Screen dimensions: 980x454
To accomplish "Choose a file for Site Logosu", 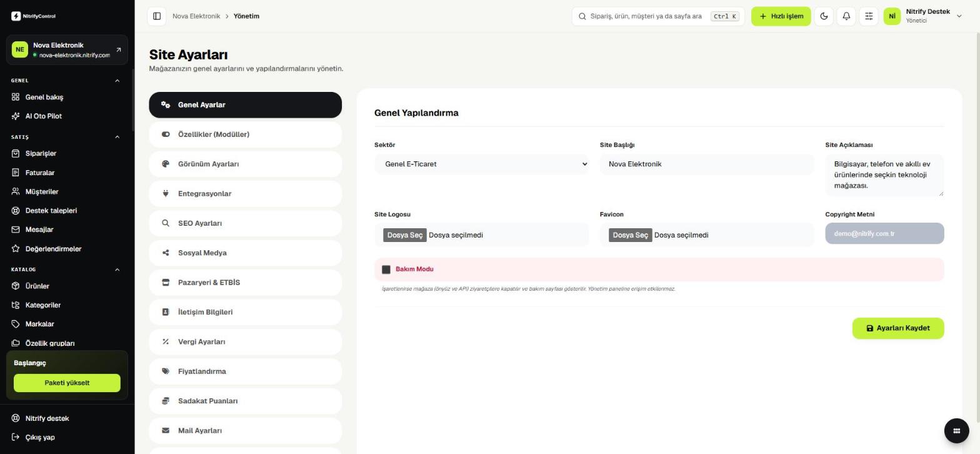I will point(405,235).
